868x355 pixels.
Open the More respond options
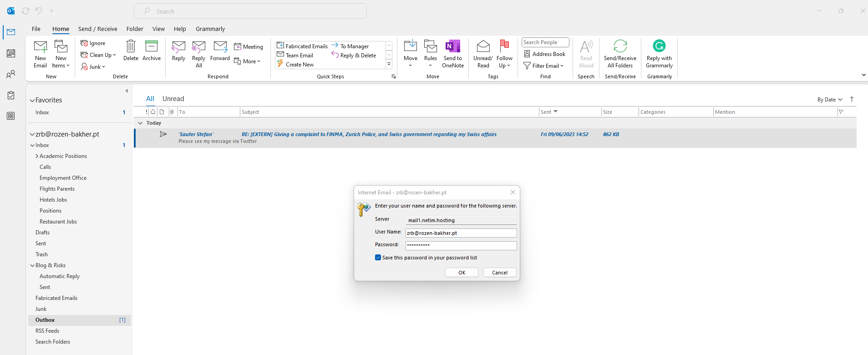tap(247, 61)
